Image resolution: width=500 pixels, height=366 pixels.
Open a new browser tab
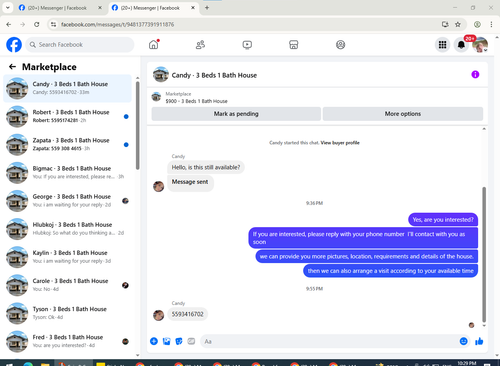[x=207, y=8]
